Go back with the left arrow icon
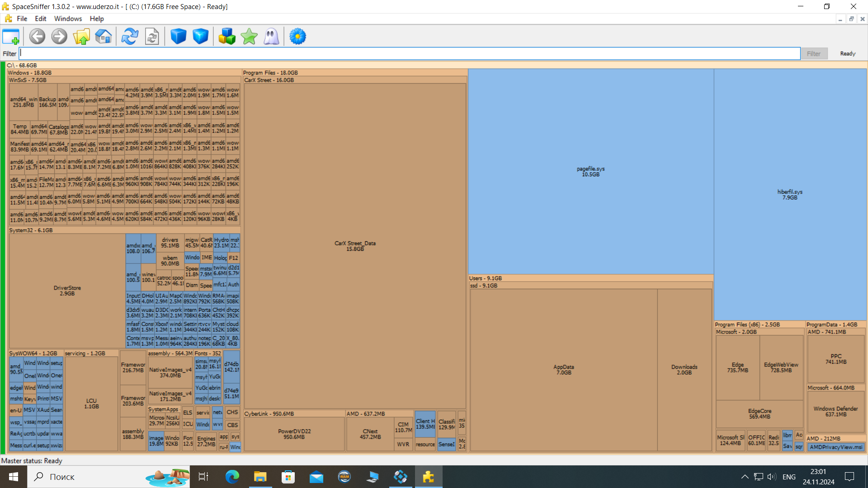This screenshot has width=868, height=488. point(37,37)
